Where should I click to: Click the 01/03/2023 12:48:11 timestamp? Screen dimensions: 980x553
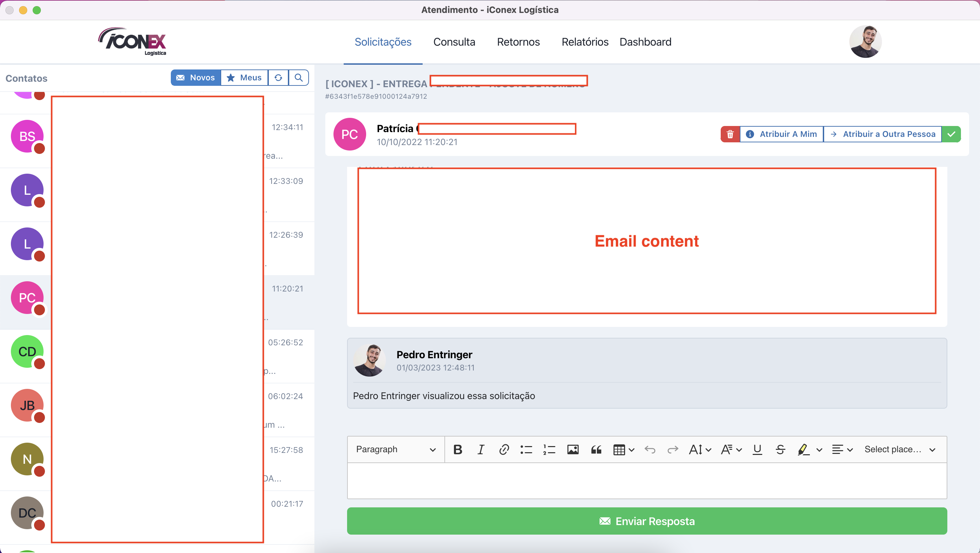click(x=435, y=368)
